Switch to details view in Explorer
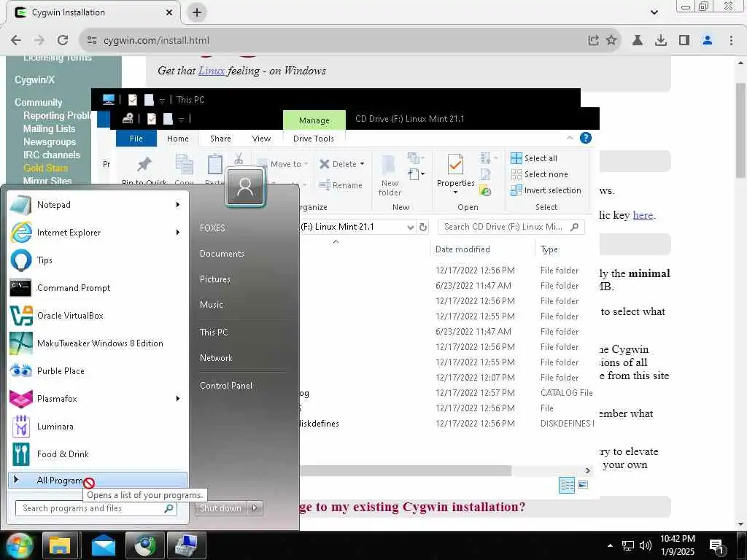747x560 pixels. [567, 485]
